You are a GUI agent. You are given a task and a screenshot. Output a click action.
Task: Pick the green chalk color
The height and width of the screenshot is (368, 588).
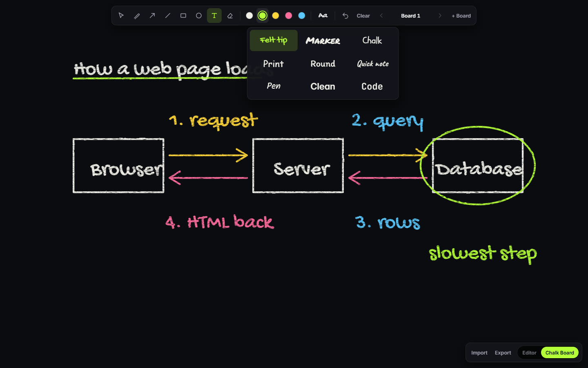coord(263,16)
